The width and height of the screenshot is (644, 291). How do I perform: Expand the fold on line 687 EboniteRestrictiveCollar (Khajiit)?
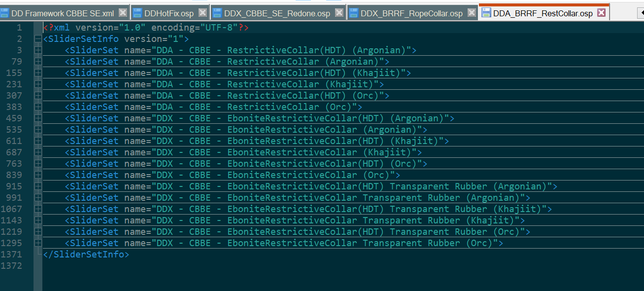click(x=38, y=152)
